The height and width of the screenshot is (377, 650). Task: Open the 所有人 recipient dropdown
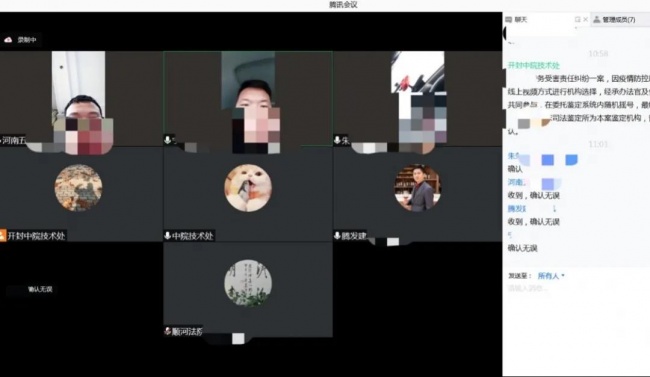click(x=551, y=276)
